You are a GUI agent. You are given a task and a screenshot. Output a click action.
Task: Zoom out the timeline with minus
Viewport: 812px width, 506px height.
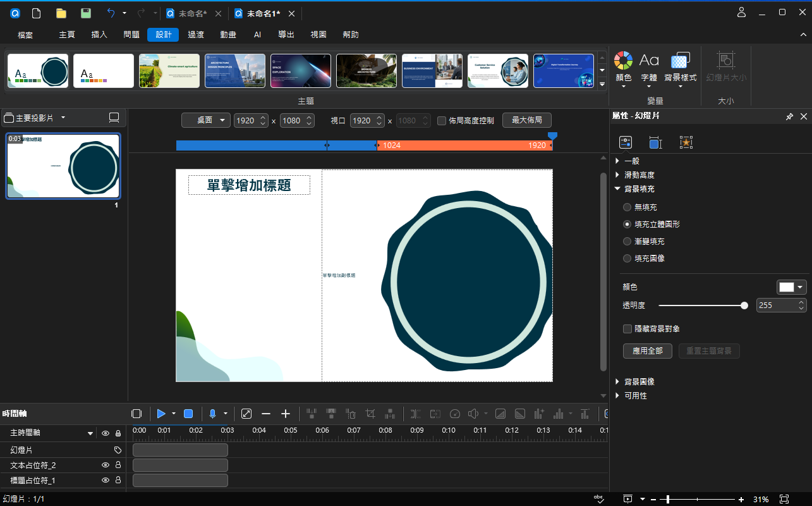[266, 414]
